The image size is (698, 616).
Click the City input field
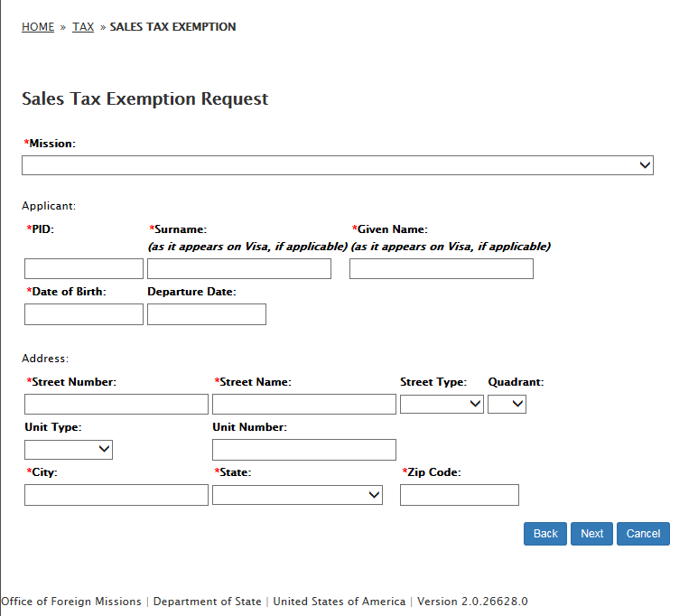pyautogui.click(x=116, y=495)
